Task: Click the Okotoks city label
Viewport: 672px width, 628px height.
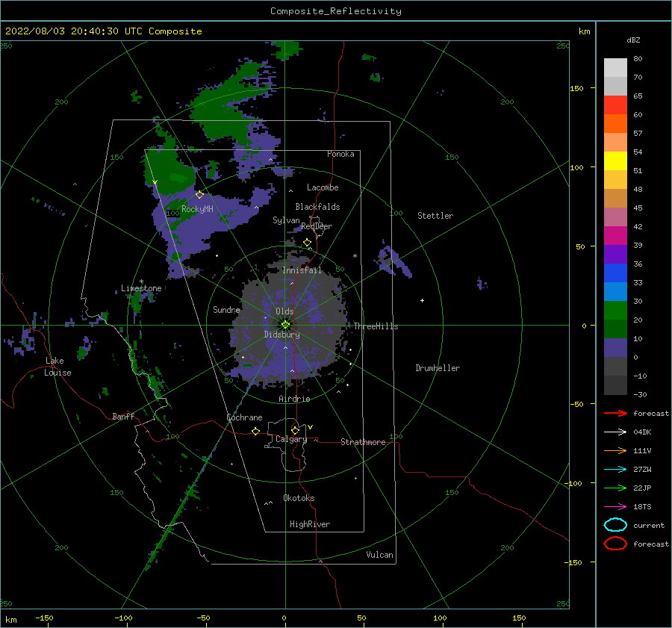Action: pos(299,498)
